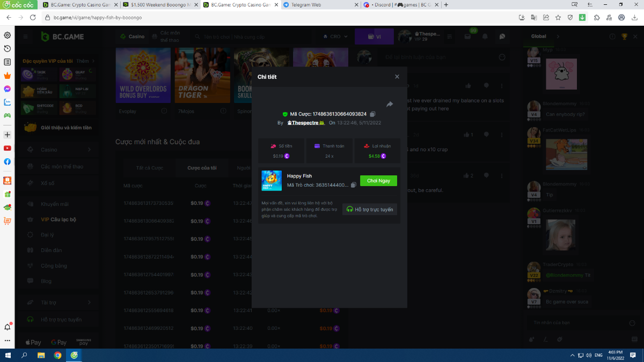The width and height of the screenshot is (644, 362).
Task: Open Chrome from the Windows taskbar
Action: pos(57,355)
